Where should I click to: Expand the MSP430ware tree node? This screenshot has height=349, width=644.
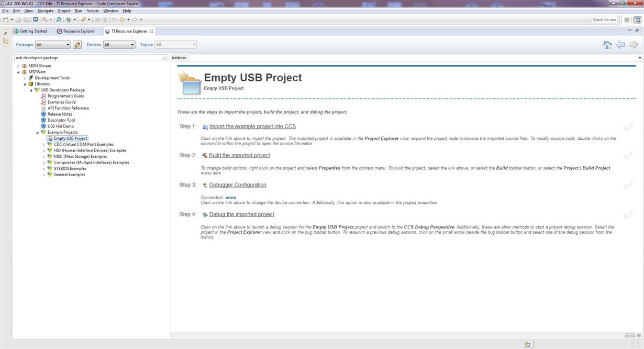click(x=18, y=66)
